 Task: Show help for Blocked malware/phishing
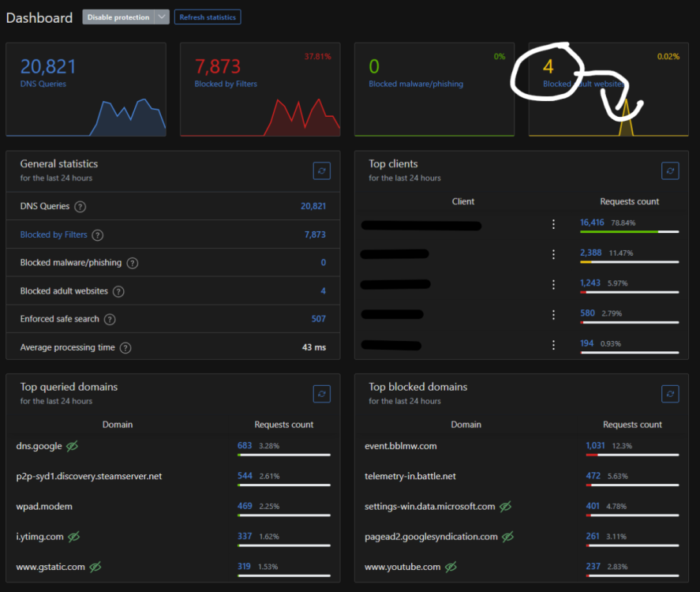pos(132,264)
